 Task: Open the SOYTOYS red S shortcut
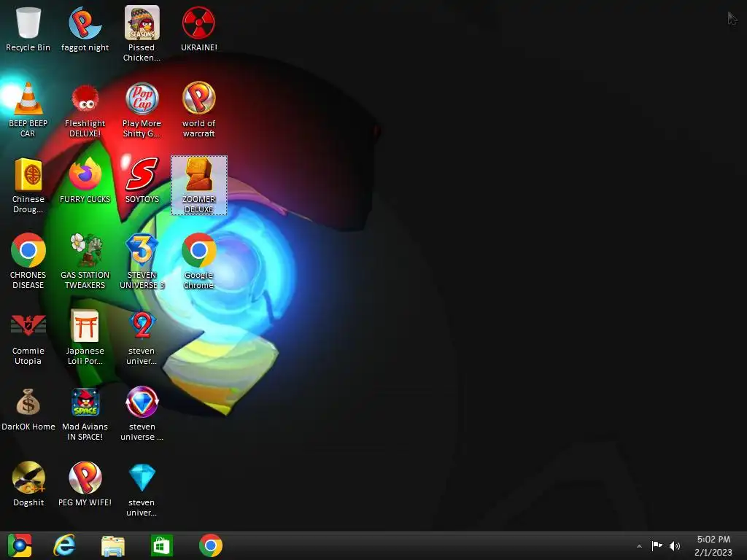click(142, 181)
